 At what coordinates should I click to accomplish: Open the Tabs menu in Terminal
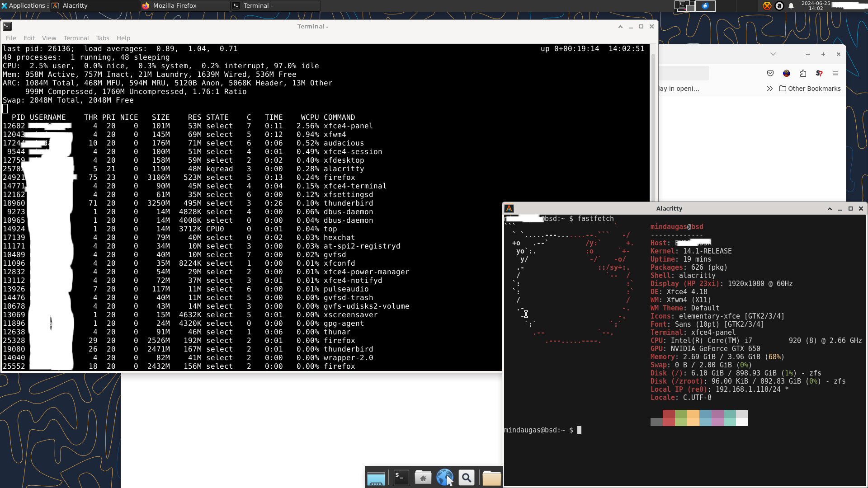(x=103, y=38)
